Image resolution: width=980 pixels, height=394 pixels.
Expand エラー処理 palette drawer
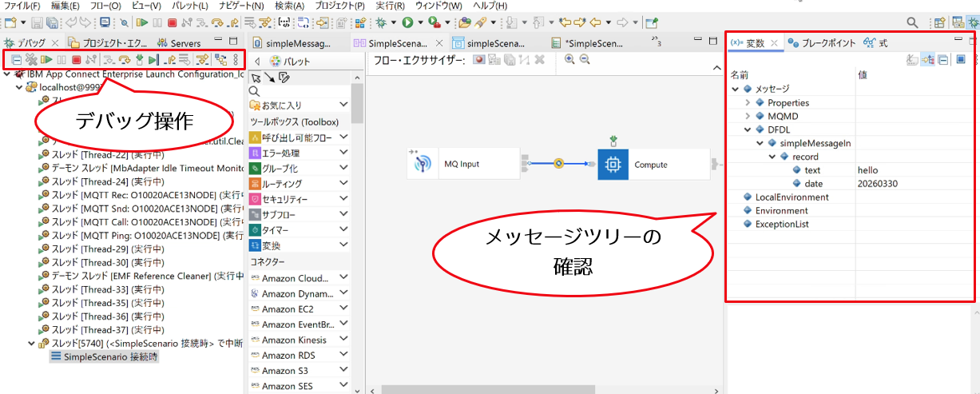343,153
